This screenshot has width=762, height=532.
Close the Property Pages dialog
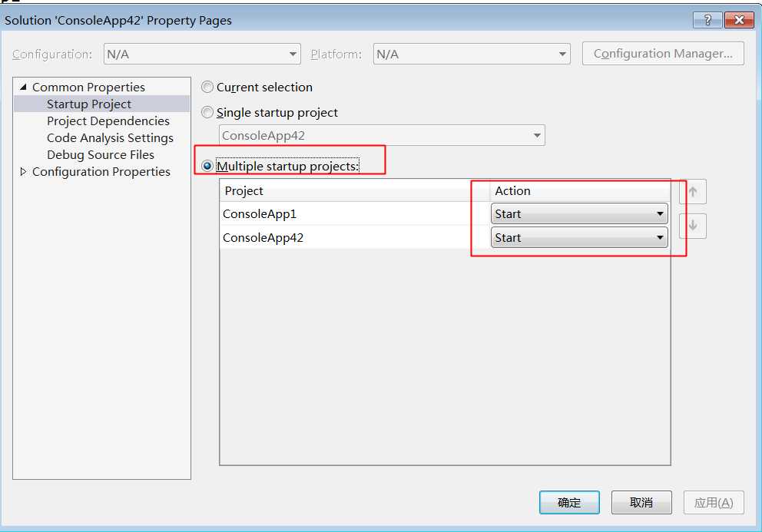point(739,20)
